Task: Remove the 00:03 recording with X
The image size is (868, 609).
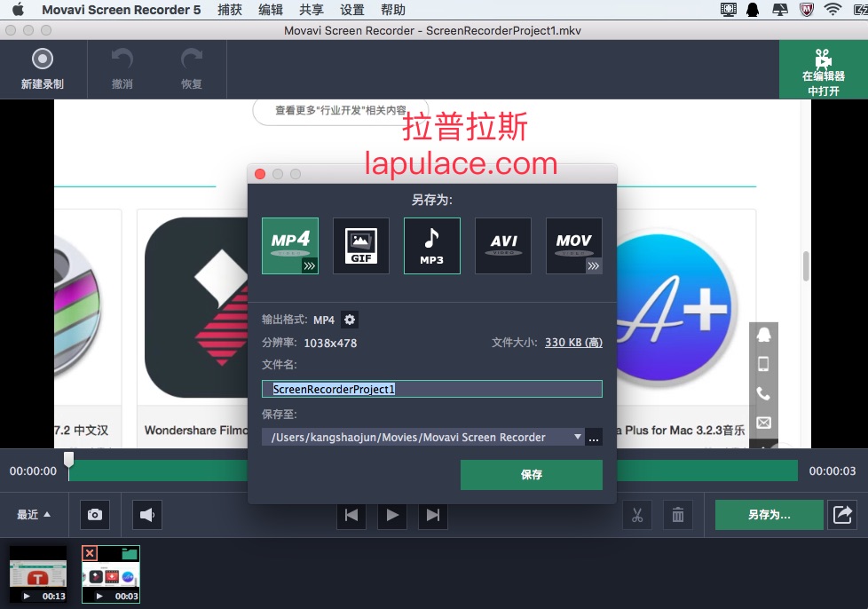Action: pos(90,552)
